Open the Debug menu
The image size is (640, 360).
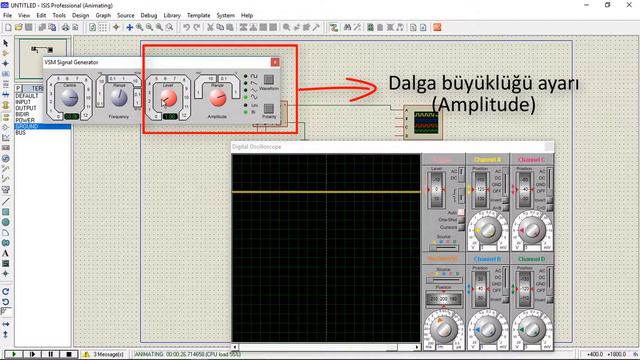click(x=149, y=15)
